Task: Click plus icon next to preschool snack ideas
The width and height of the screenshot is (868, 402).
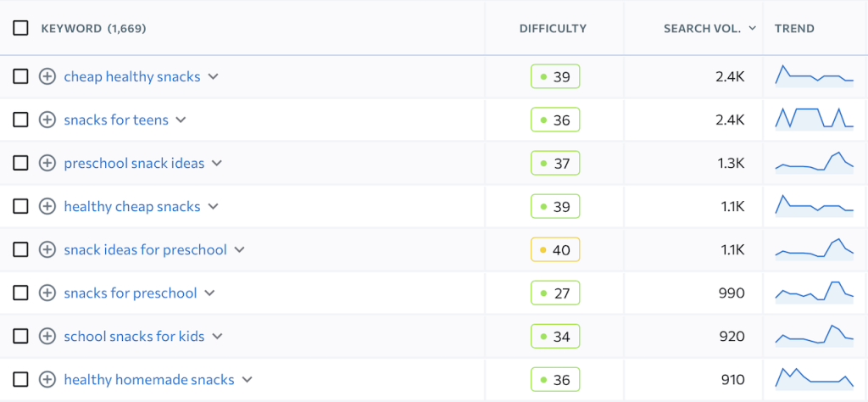Action: 47,163
